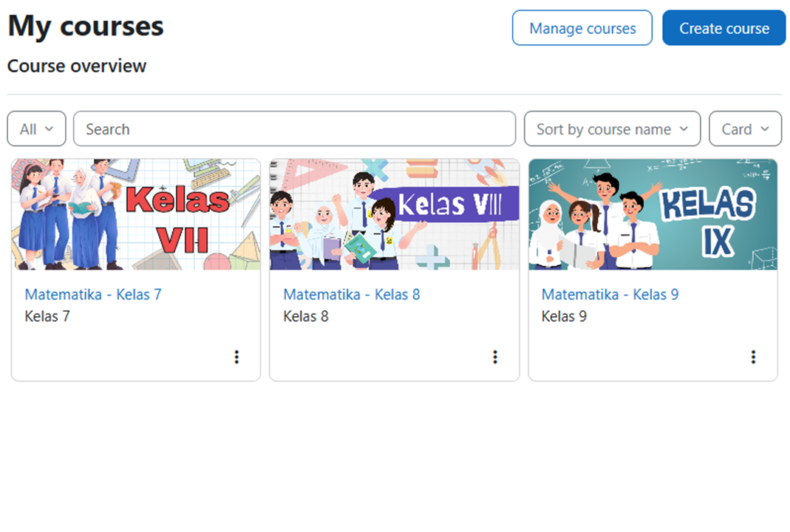790x532 pixels.
Task: Click the Kelas VII course banner image
Action: point(136,214)
